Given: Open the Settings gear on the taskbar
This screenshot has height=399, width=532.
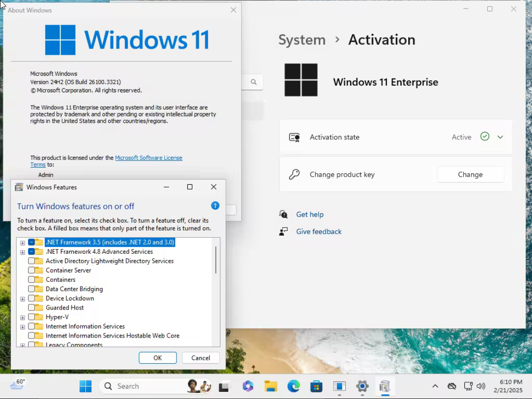Looking at the screenshot, I should [x=362, y=386].
